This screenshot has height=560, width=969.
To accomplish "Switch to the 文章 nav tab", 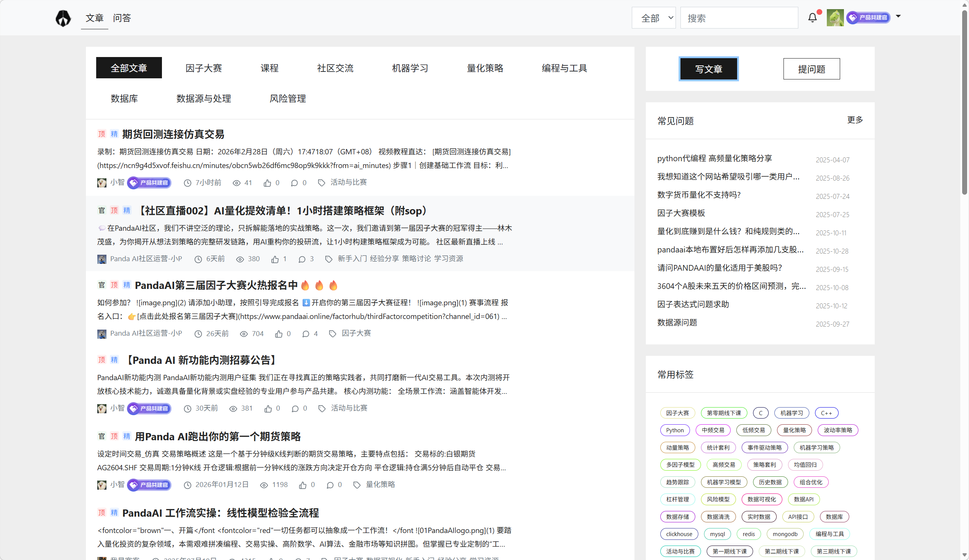I will point(95,18).
